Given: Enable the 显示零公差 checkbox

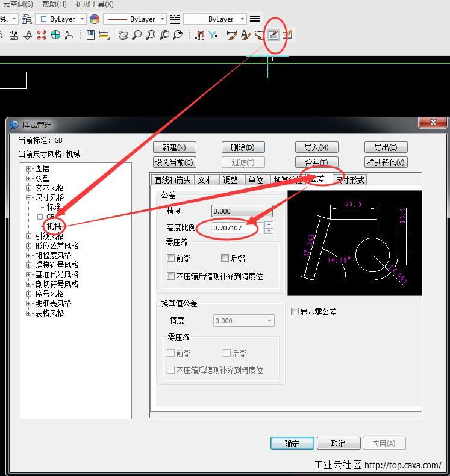Looking at the screenshot, I should click(295, 312).
